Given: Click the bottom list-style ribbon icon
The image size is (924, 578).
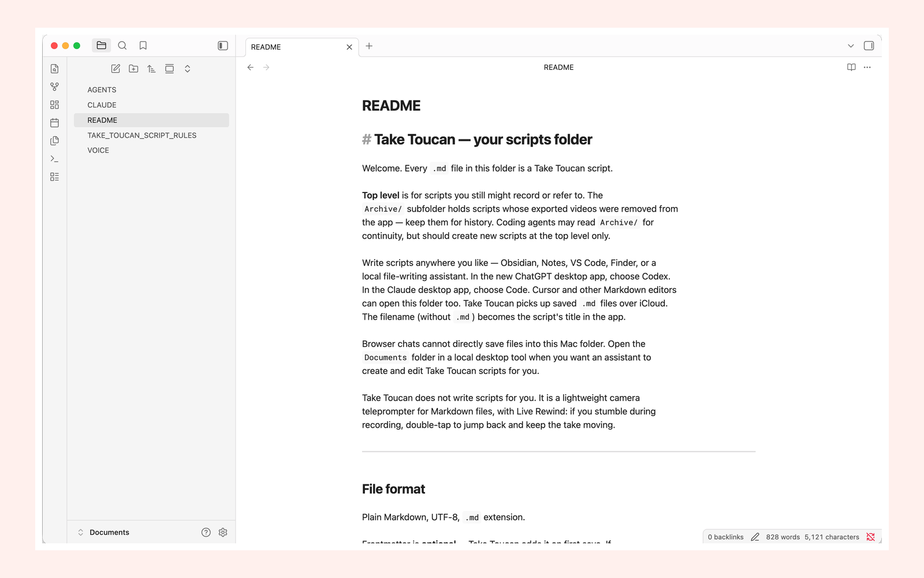Looking at the screenshot, I should point(55,177).
